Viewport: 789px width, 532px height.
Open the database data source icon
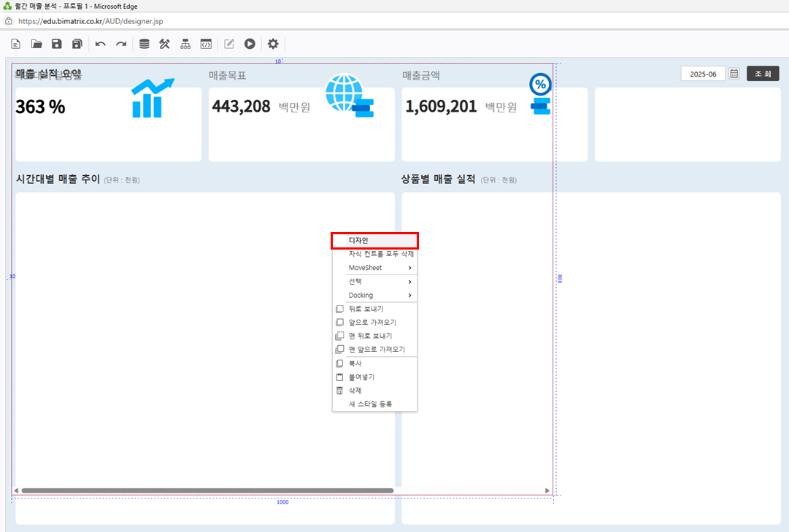point(145,44)
